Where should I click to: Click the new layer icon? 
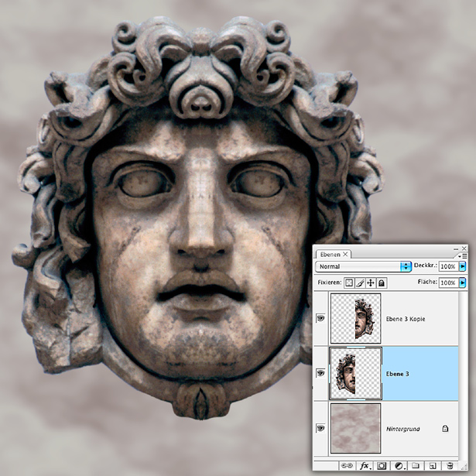click(x=433, y=466)
